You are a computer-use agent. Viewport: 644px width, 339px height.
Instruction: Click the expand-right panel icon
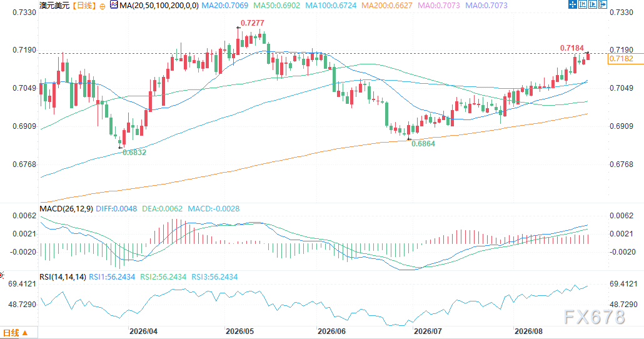pyautogui.click(x=603, y=4)
